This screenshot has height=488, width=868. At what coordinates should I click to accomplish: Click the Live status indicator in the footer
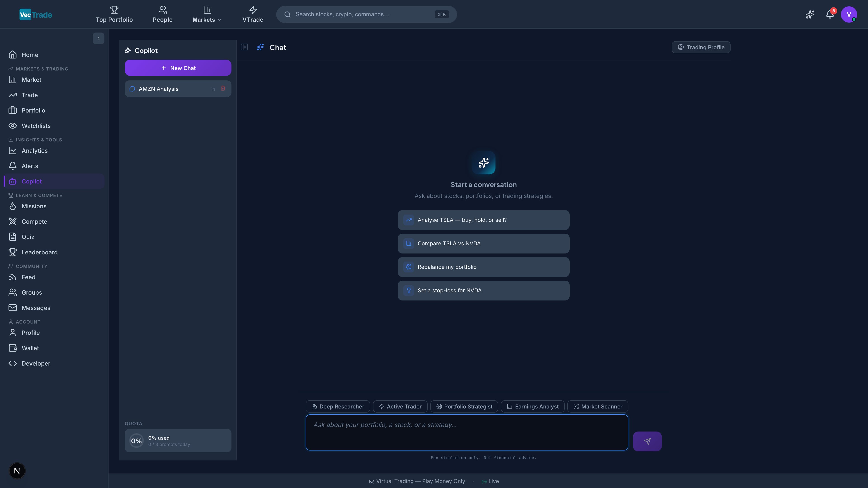click(x=490, y=482)
